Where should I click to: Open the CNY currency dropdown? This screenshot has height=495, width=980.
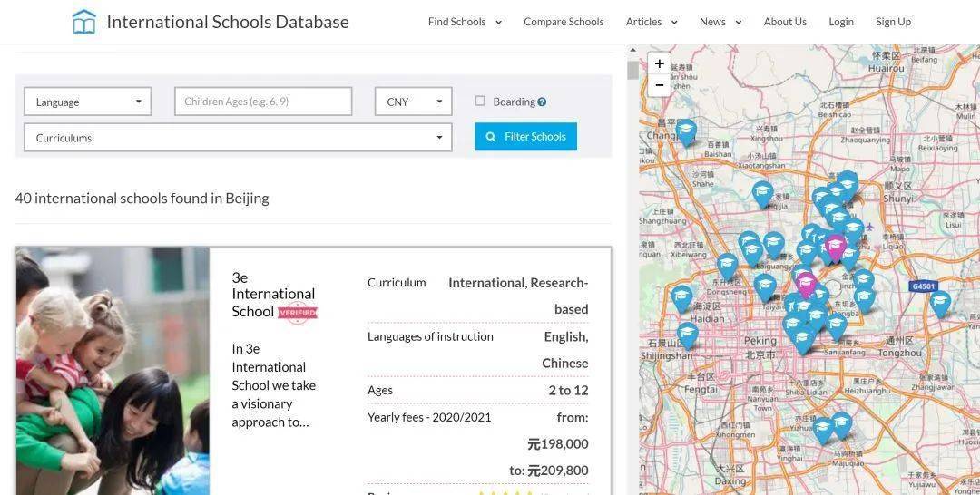coord(413,102)
